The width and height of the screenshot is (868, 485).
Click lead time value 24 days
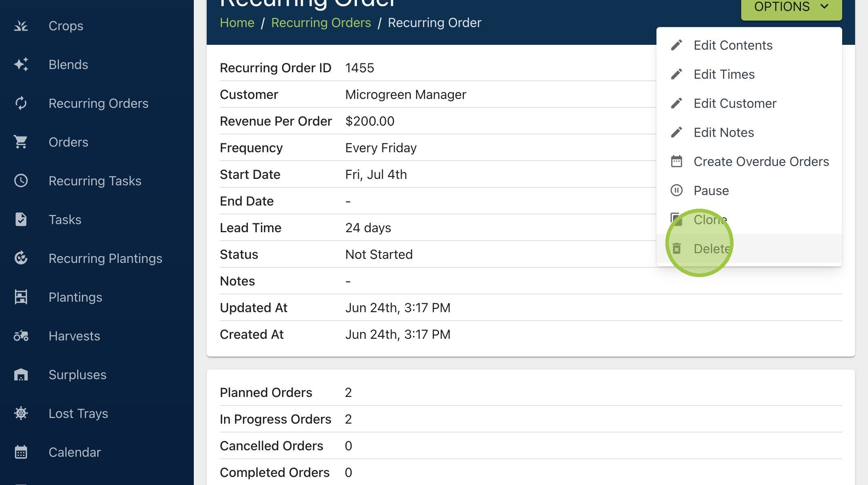coord(368,228)
